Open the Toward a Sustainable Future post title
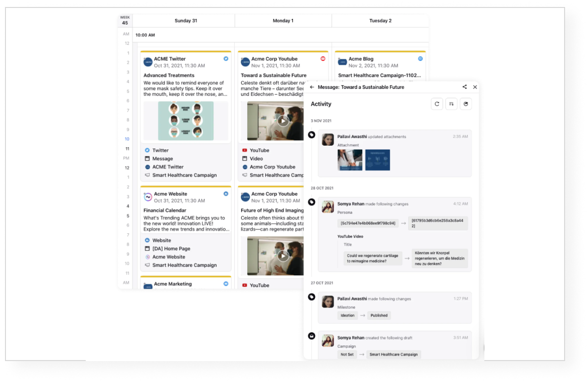This screenshot has height=382, width=588. pos(274,75)
